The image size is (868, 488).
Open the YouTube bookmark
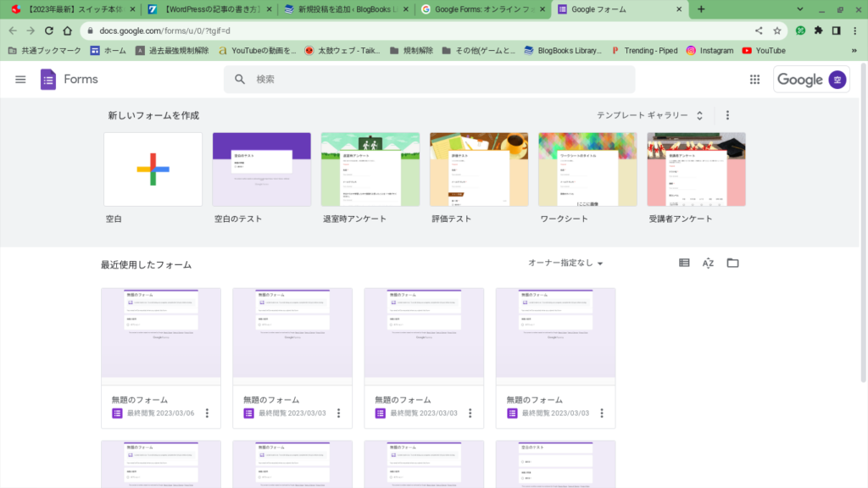763,51
